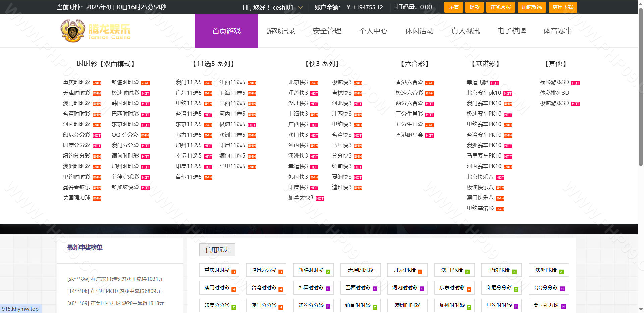The height and width of the screenshot is (313, 644).
Task: Click the purple N icon on QQ分分彩
Action: (562, 289)
